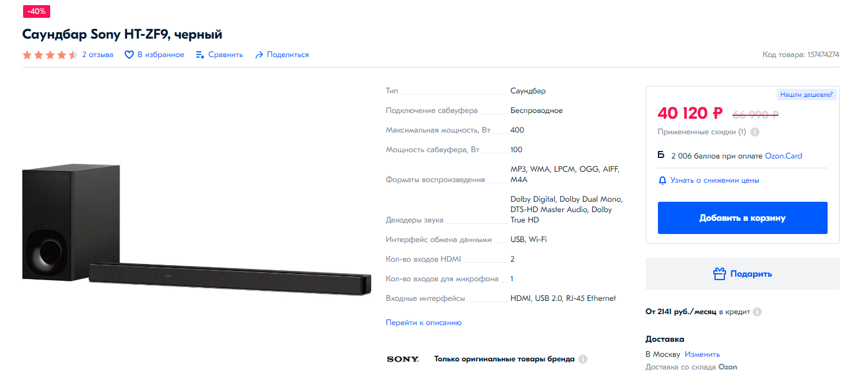Click the Sony brand logo
This screenshot has height=381, width=868.
coord(402,359)
